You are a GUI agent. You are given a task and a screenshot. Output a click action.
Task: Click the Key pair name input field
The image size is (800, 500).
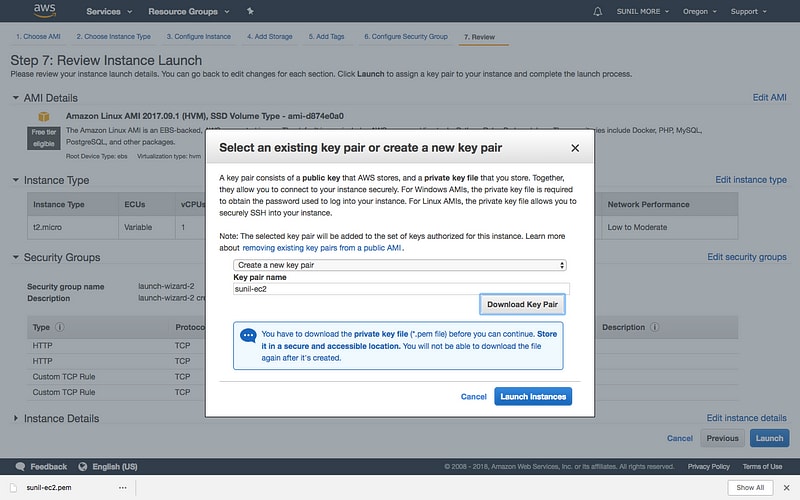click(401, 289)
